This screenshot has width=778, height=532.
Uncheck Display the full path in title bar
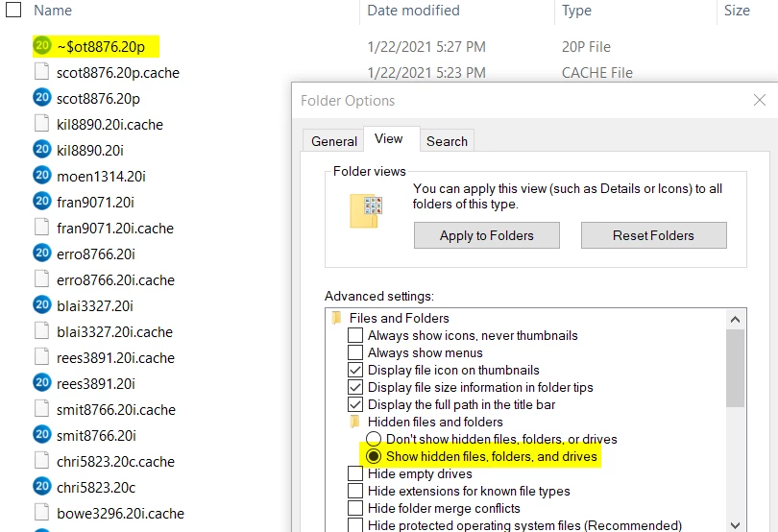click(x=355, y=405)
